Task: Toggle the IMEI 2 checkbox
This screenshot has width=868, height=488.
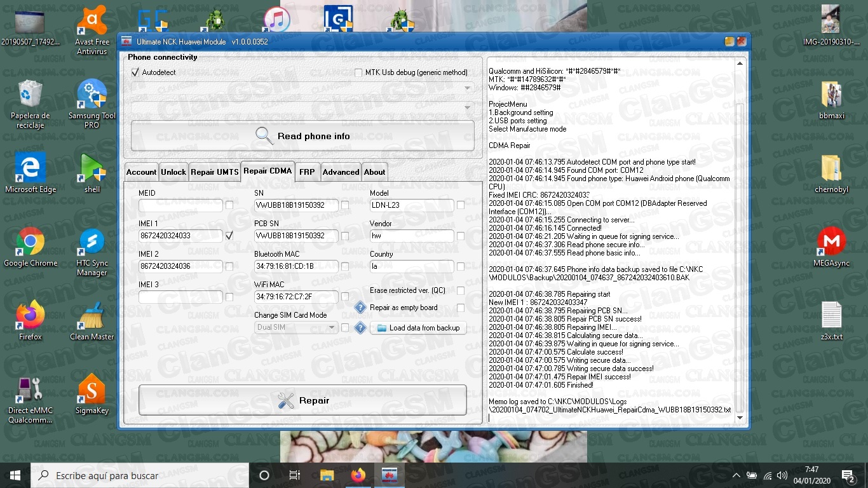Action: [x=229, y=266]
